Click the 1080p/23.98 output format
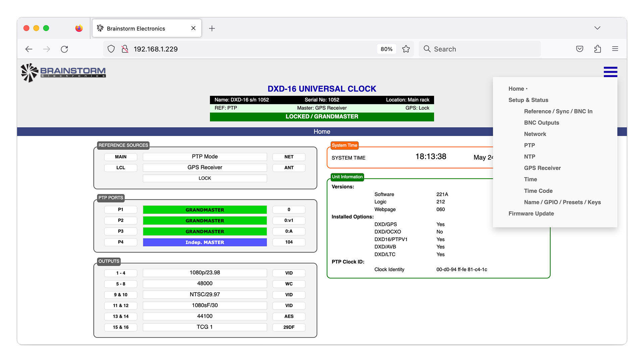 pos(205,273)
